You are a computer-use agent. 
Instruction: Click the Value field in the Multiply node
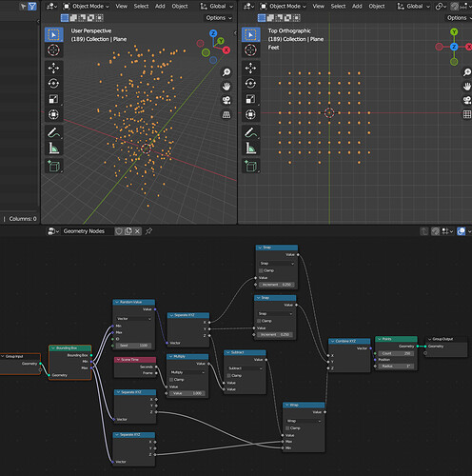tap(187, 393)
